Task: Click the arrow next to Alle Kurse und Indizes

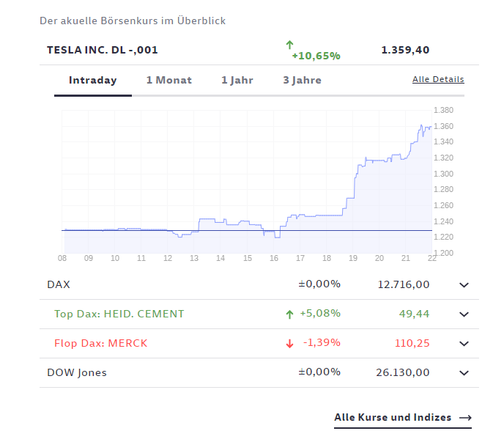Action: (465, 418)
